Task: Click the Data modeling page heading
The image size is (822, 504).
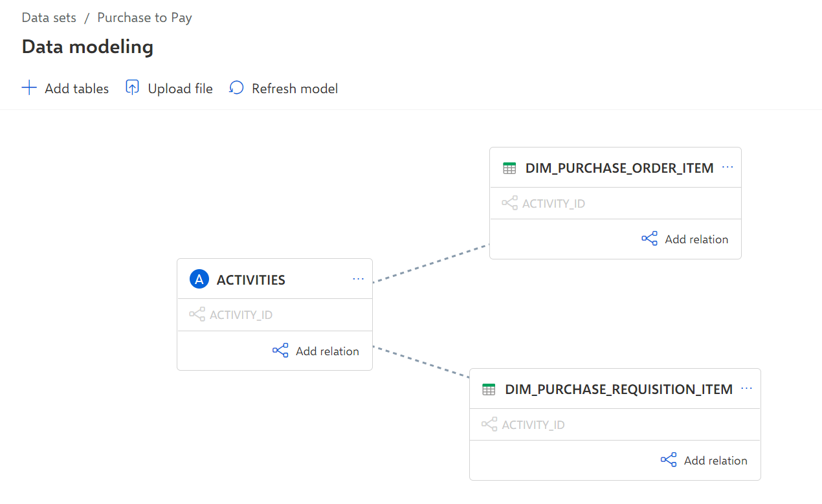Action: (87, 47)
